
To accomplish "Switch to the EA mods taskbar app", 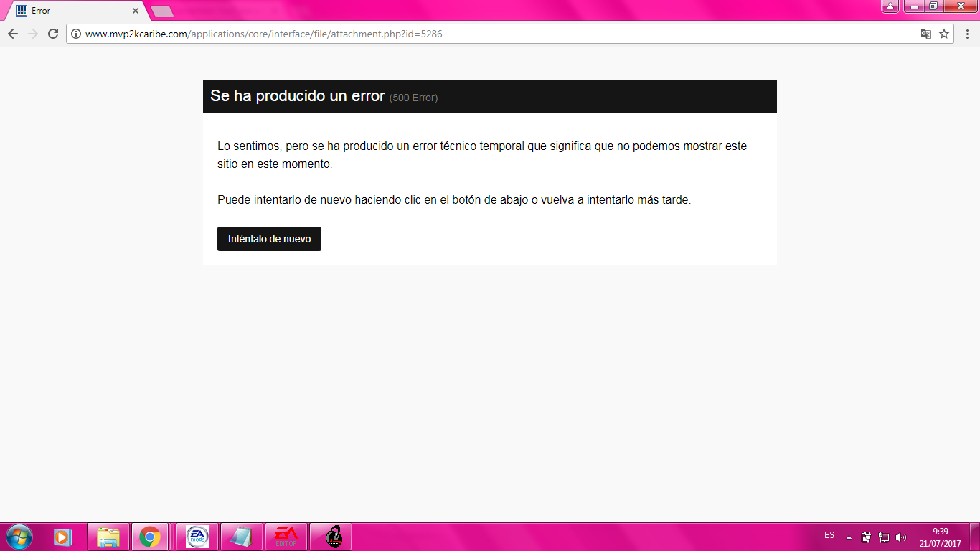I will click(197, 537).
